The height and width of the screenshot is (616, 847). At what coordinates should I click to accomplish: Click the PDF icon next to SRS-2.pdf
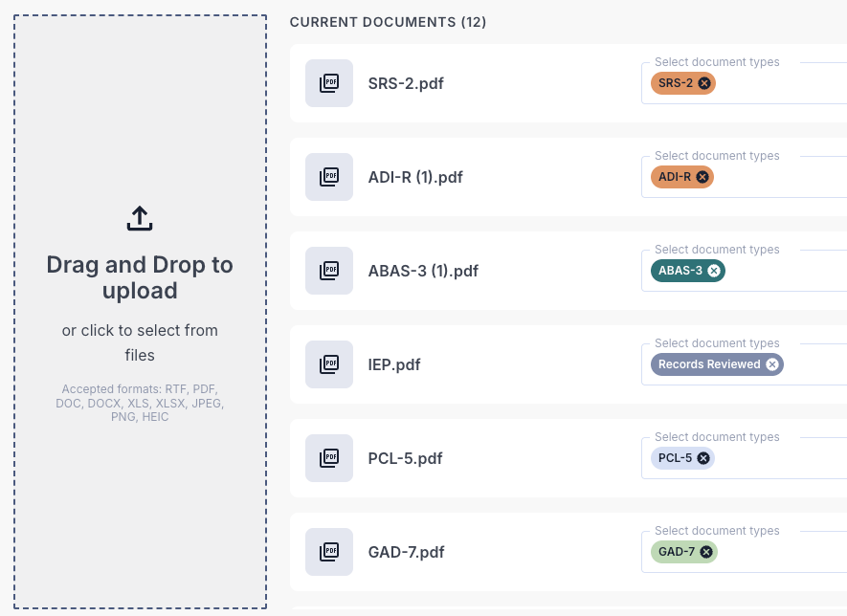point(328,83)
